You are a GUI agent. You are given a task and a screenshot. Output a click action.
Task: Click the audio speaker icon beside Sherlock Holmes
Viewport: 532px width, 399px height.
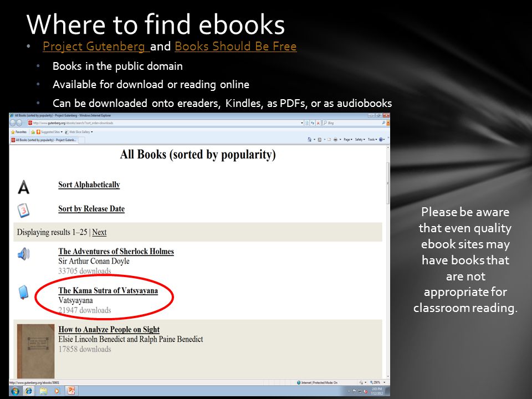point(23,254)
